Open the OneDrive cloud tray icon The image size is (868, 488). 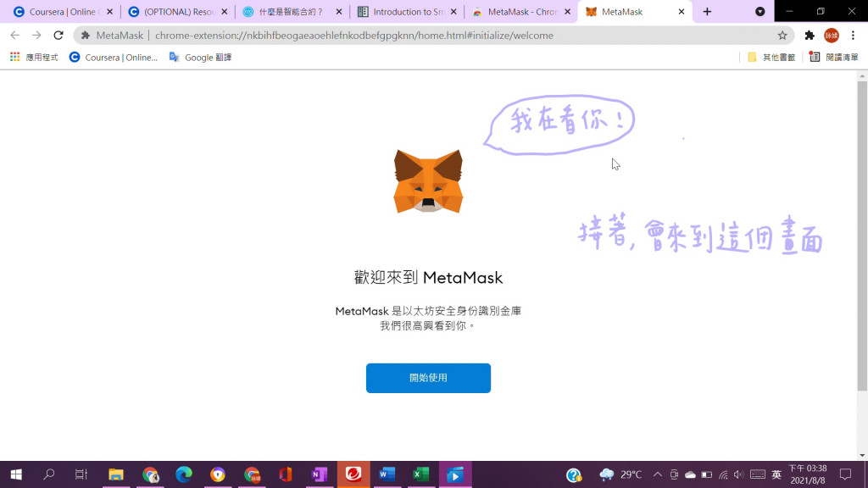[690, 474]
